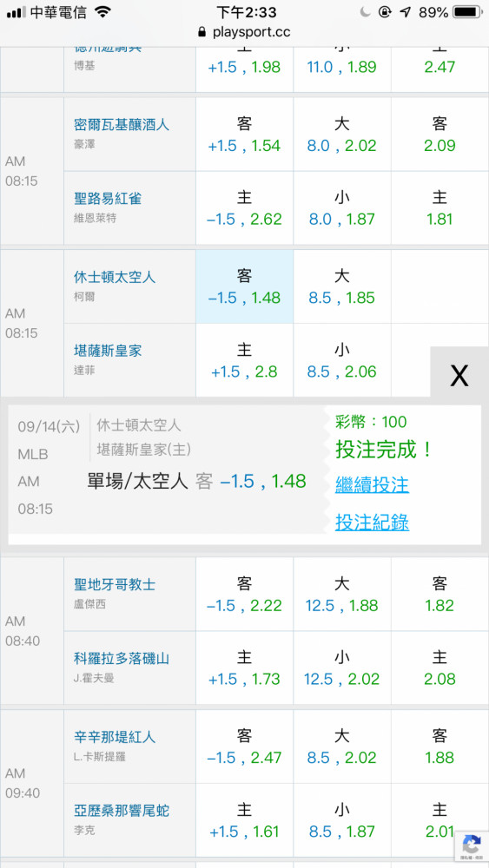The height and width of the screenshot is (868, 489).
Task: Open 休士頓太空人 team link
Action: (x=116, y=276)
